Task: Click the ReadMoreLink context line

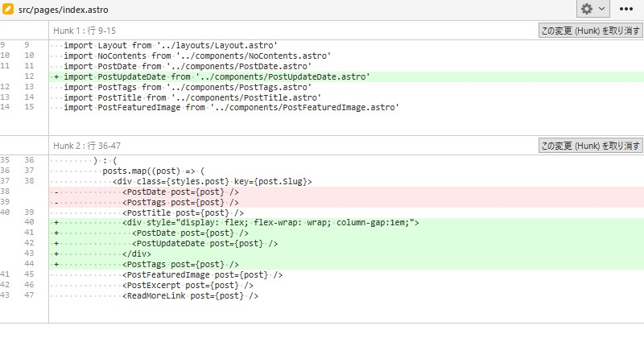Action: tap(191, 295)
